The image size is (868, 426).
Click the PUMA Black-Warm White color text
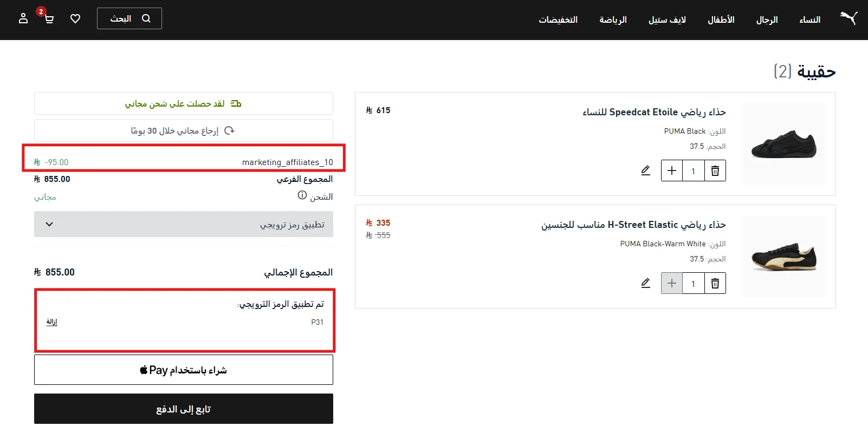tap(663, 244)
